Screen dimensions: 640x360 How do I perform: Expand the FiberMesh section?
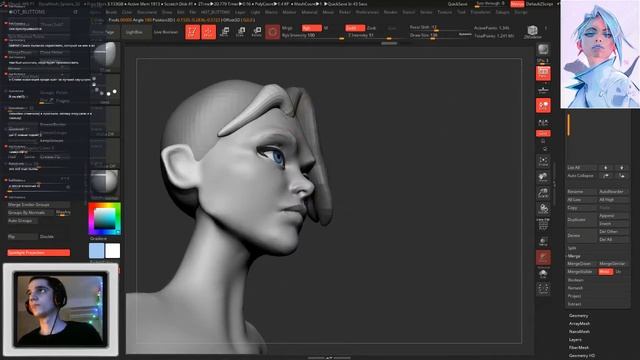579,348
